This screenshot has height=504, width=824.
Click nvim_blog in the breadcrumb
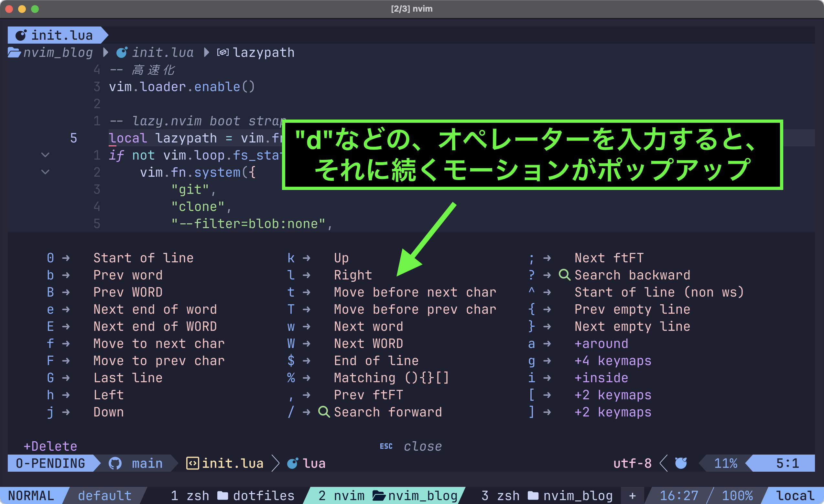tap(58, 52)
